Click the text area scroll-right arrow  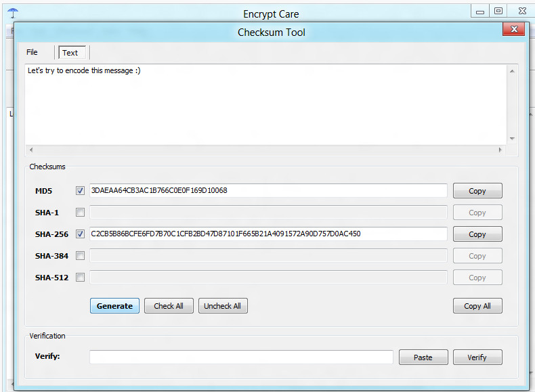500,150
